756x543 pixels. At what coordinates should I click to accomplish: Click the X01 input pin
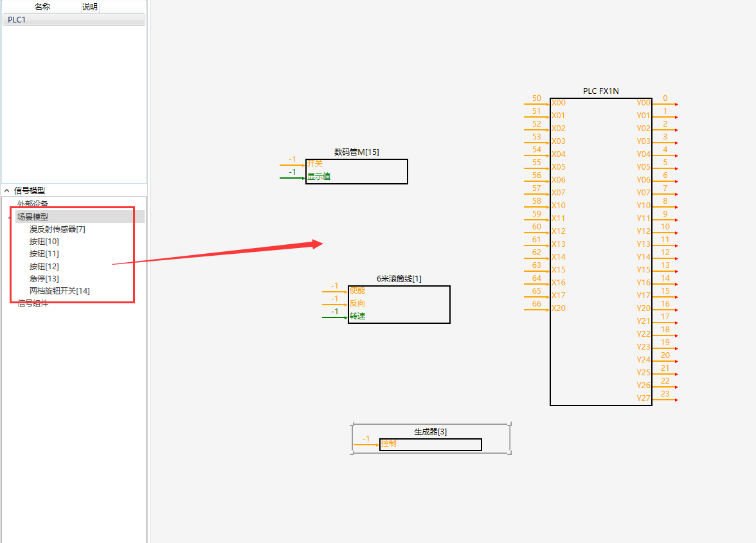point(559,116)
